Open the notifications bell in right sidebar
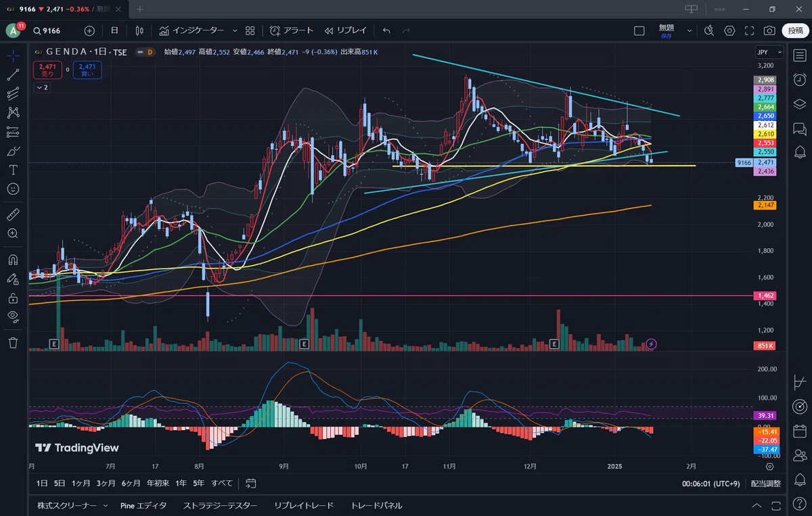The image size is (812, 516). 799,478
